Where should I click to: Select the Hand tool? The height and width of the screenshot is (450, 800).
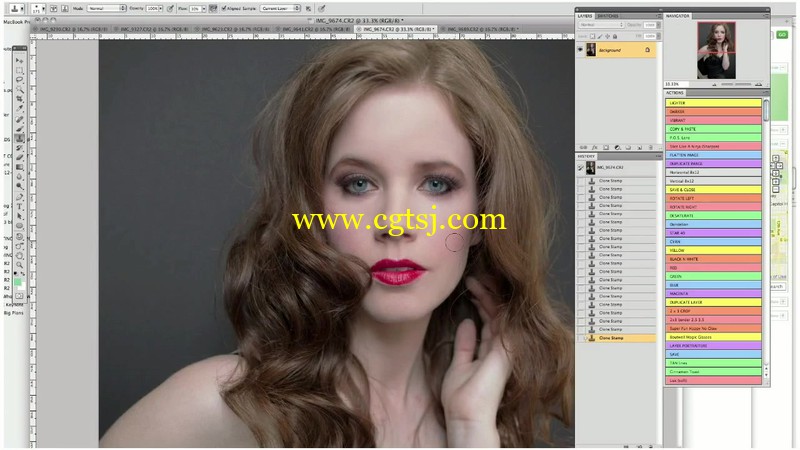pos(20,255)
